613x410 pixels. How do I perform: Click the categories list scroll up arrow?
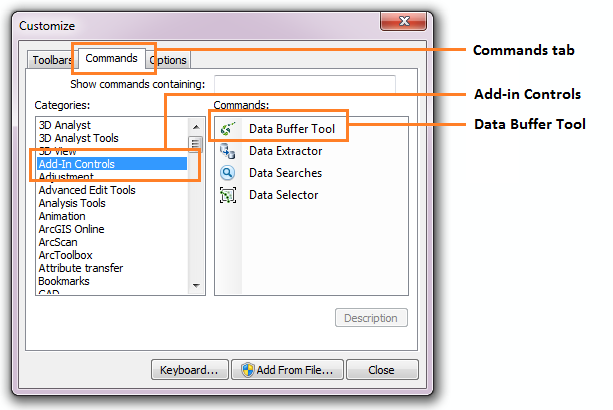point(196,127)
